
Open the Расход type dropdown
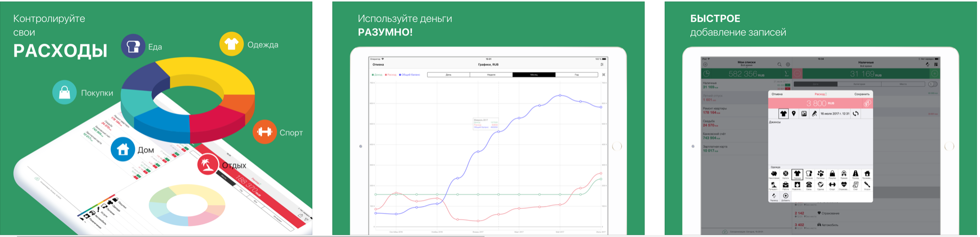coord(821,94)
